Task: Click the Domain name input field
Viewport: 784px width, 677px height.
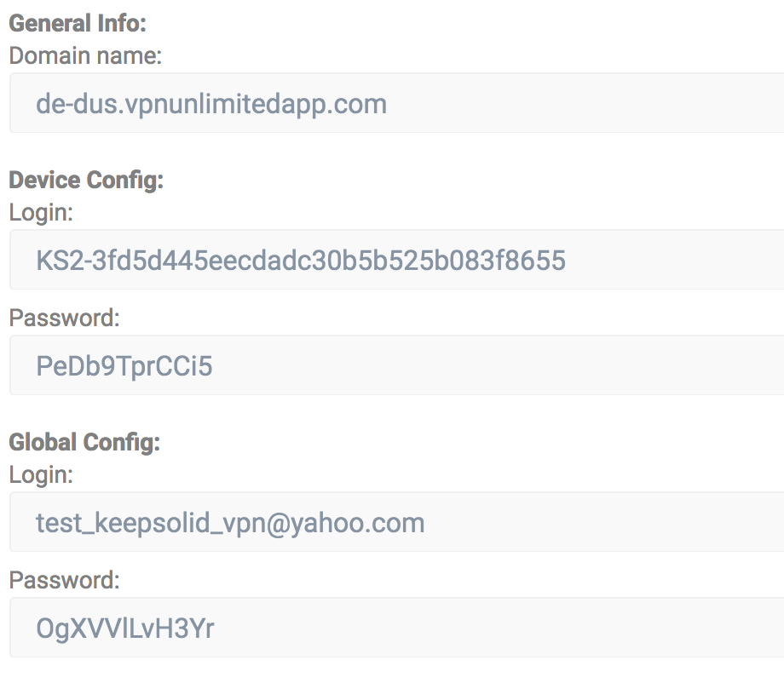Action: (x=397, y=103)
